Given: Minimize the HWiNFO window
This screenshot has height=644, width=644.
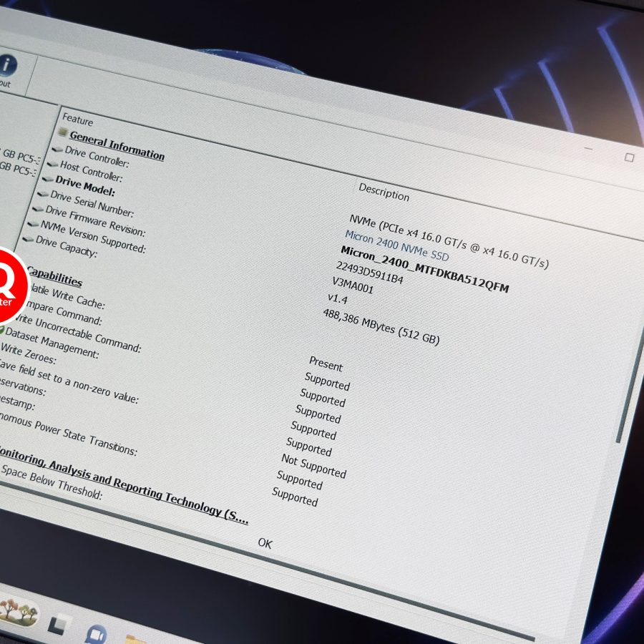Looking at the screenshot, I should (x=589, y=148).
